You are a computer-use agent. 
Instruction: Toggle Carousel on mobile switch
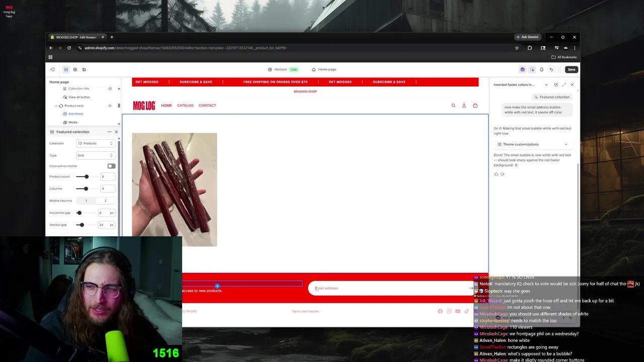pyautogui.click(x=111, y=166)
